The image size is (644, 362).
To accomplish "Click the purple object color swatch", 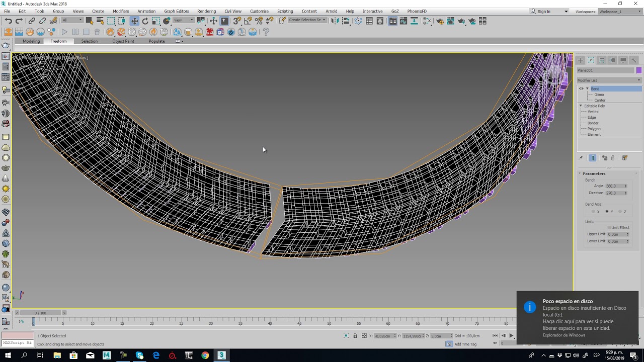I will pos(639,70).
